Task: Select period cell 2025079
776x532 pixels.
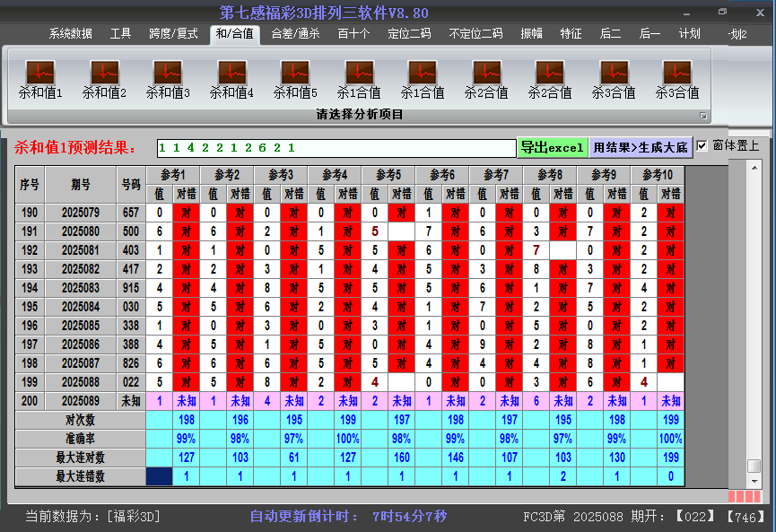Action: pyautogui.click(x=81, y=213)
